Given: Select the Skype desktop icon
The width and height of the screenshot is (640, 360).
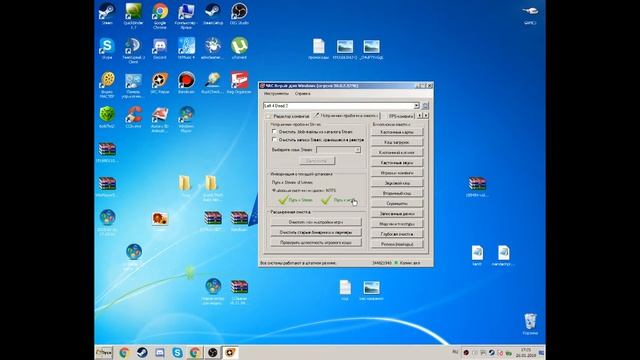Looking at the screenshot, I should pos(107,48).
